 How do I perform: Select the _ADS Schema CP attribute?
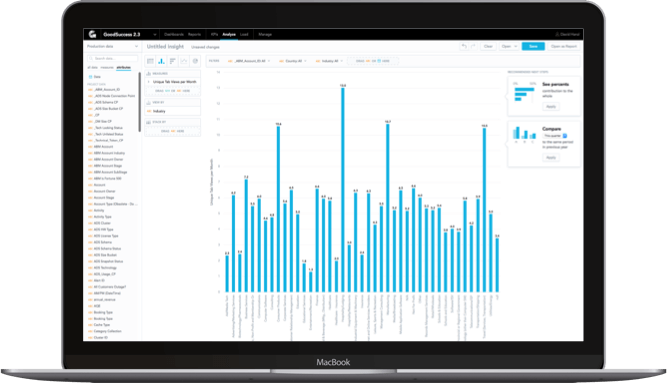click(106, 102)
